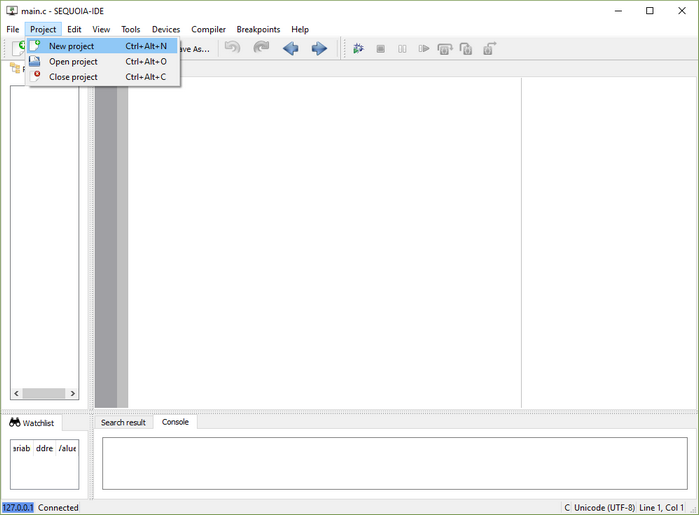The height and width of the screenshot is (515, 699).
Task: Click the Step out icon
Action: point(489,49)
